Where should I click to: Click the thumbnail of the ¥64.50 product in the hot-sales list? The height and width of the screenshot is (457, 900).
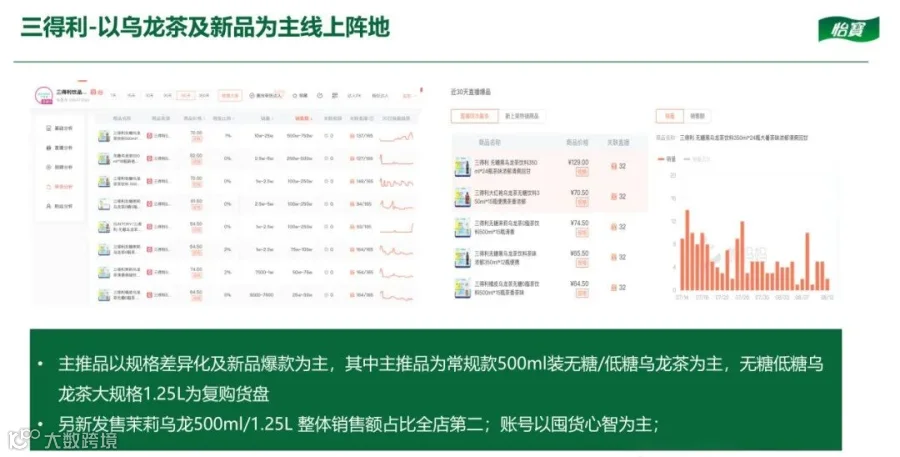pos(463,288)
